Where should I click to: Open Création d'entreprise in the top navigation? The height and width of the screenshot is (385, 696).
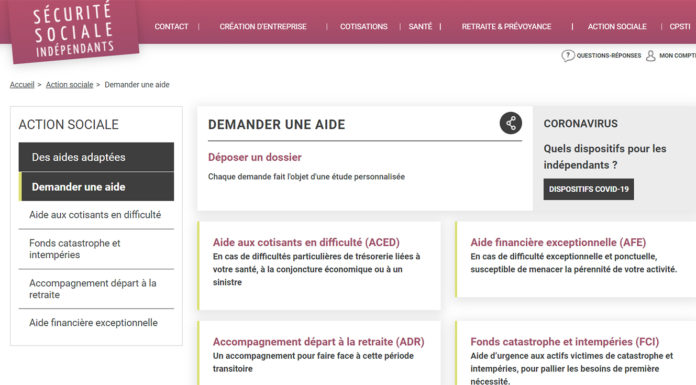click(x=263, y=27)
